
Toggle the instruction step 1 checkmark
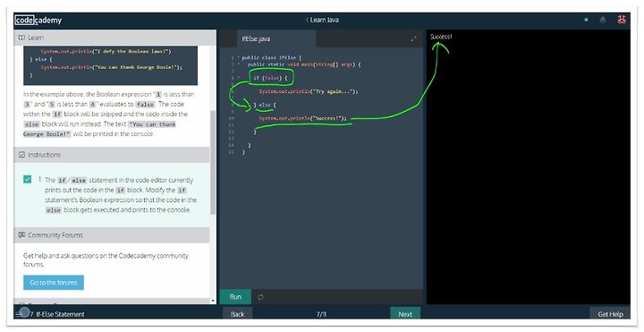coord(27,179)
